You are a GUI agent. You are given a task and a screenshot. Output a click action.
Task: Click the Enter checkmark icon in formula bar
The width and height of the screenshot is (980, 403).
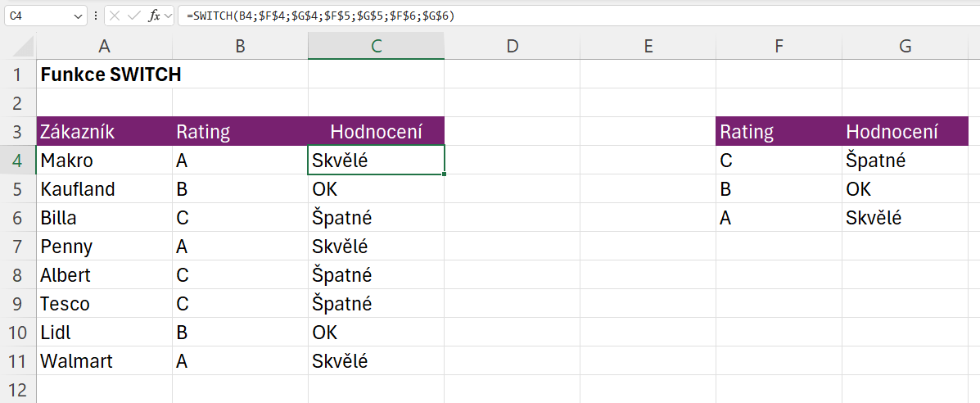(x=133, y=16)
